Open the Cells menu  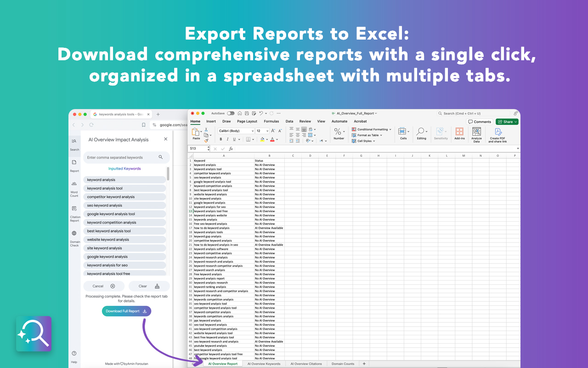tap(403, 134)
